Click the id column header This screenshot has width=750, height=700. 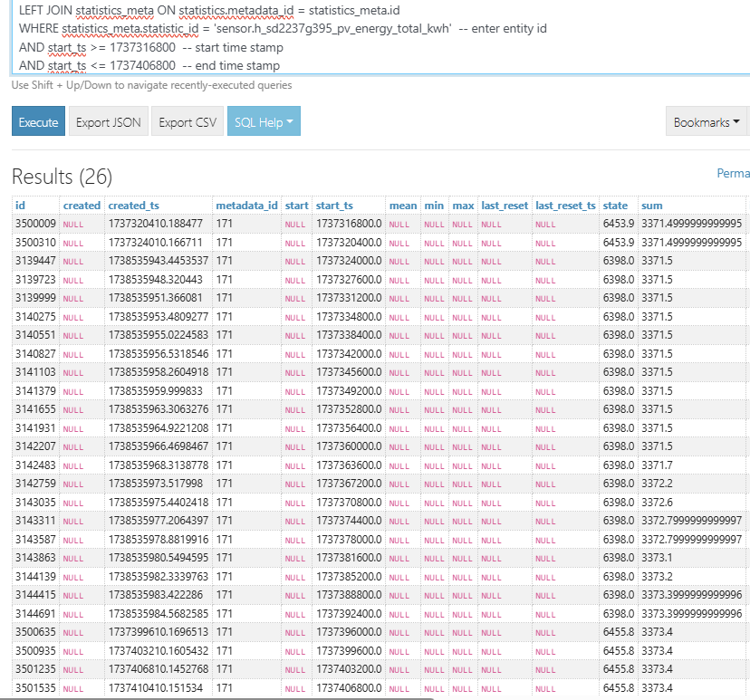(20, 206)
